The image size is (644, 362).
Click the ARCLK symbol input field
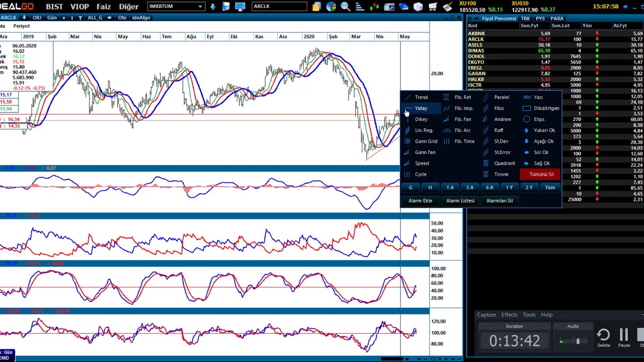pyautogui.click(x=280, y=7)
